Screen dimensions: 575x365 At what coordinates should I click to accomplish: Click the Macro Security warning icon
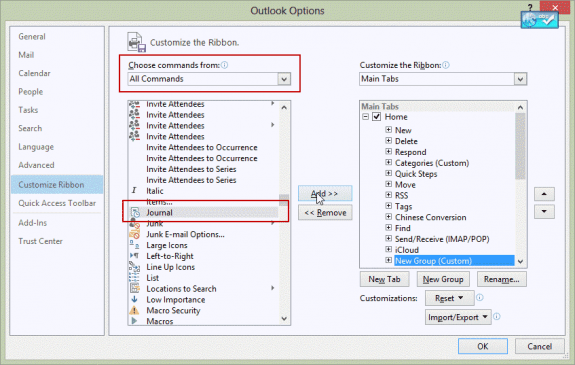coord(134,310)
